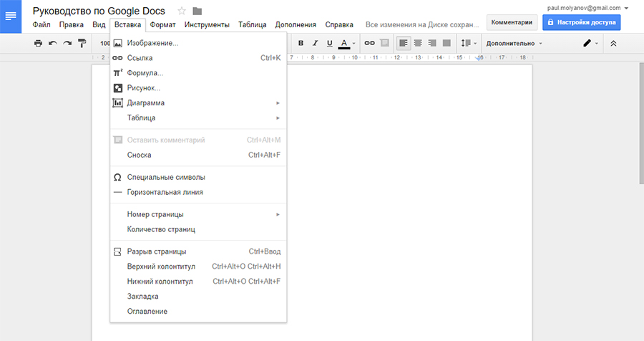Click the document title text
Image resolution: width=644 pixels, height=341 pixels.
pyautogui.click(x=99, y=11)
